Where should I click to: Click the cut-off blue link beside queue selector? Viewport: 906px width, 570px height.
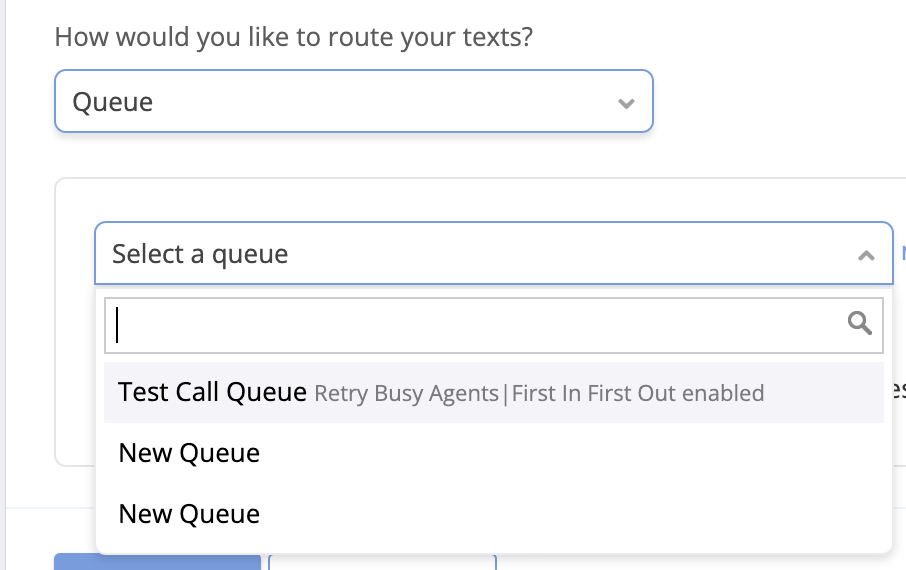(x=903, y=253)
